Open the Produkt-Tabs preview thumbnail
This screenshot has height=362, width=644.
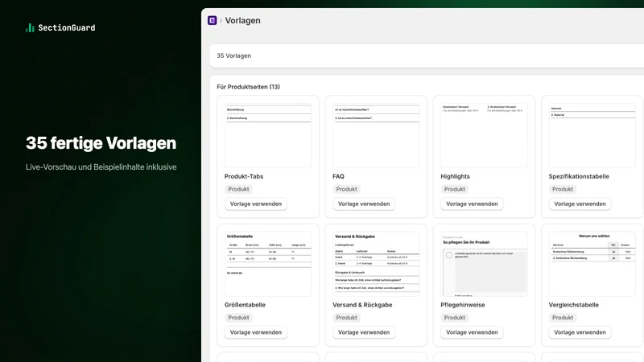268,135
